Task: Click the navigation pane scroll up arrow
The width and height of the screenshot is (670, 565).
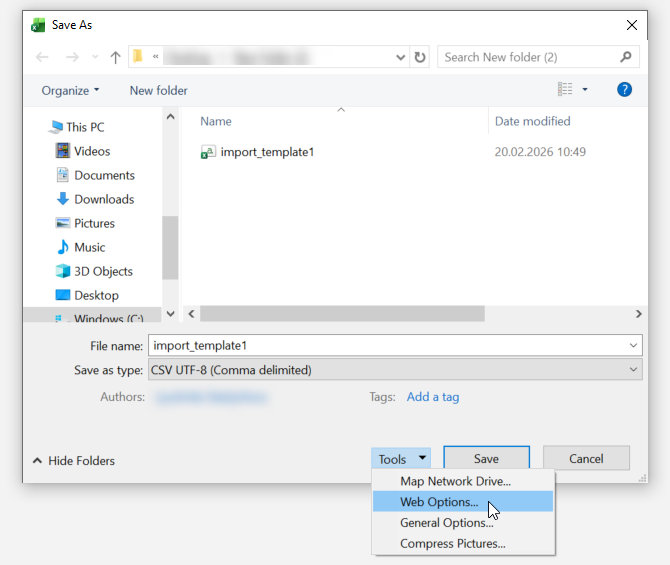Action: pyautogui.click(x=170, y=116)
